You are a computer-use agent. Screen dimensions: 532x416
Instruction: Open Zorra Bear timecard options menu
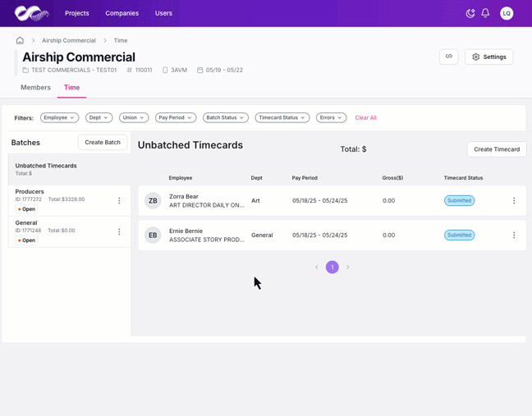point(514,201)
